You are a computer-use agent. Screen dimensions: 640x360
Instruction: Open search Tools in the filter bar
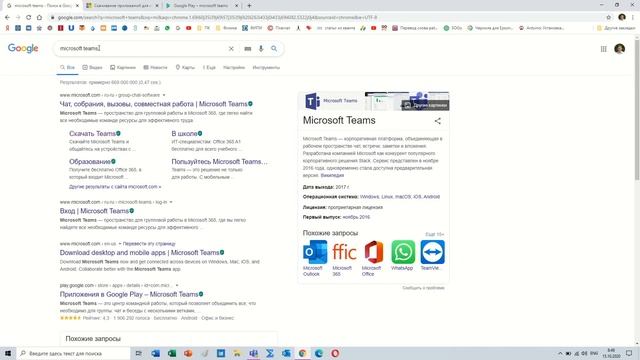pyautogui.click(x=266, y=67)
